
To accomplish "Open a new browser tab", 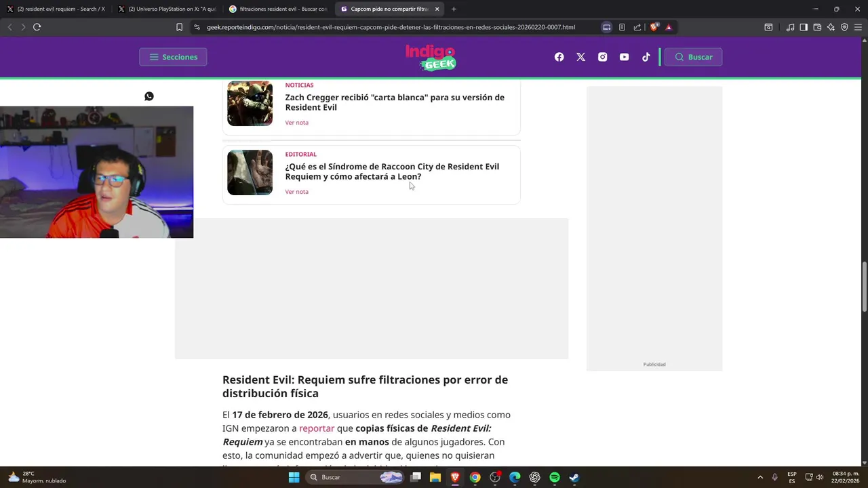I will click(x=454, y=9).
